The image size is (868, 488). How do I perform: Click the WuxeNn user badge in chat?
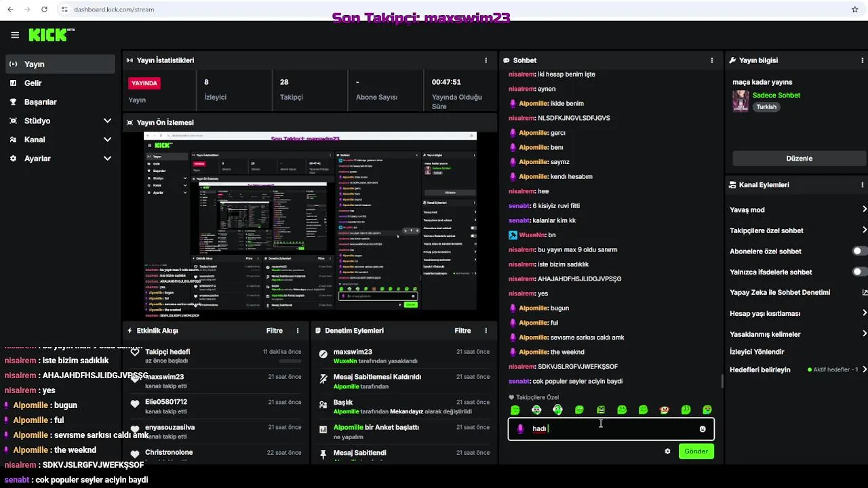[x=513, y=235]
